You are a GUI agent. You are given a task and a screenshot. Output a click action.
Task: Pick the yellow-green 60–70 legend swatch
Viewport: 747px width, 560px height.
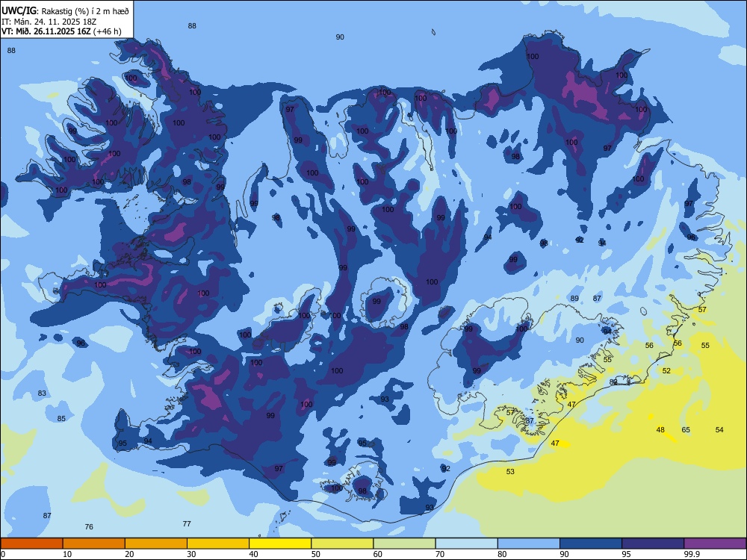pos(404,544)
